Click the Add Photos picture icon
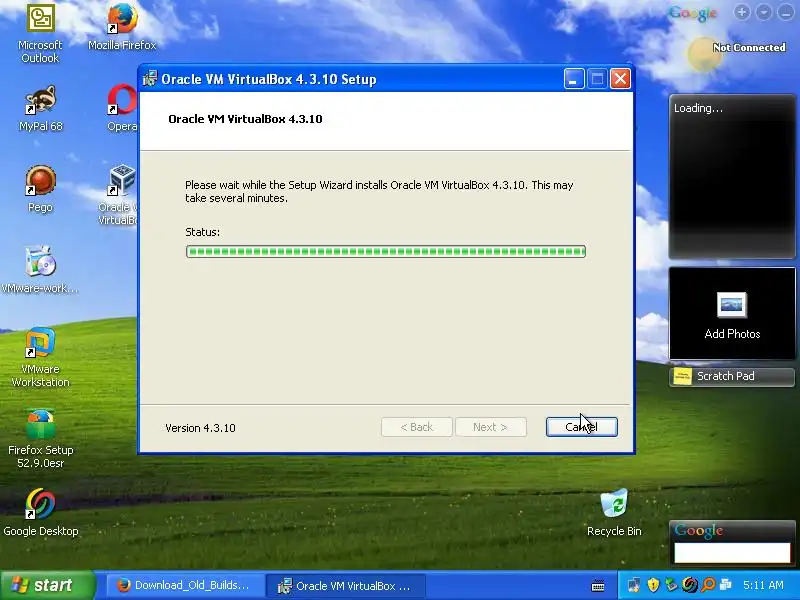The width and height of the screenshot is (800, 600). [x=732, y=305]
